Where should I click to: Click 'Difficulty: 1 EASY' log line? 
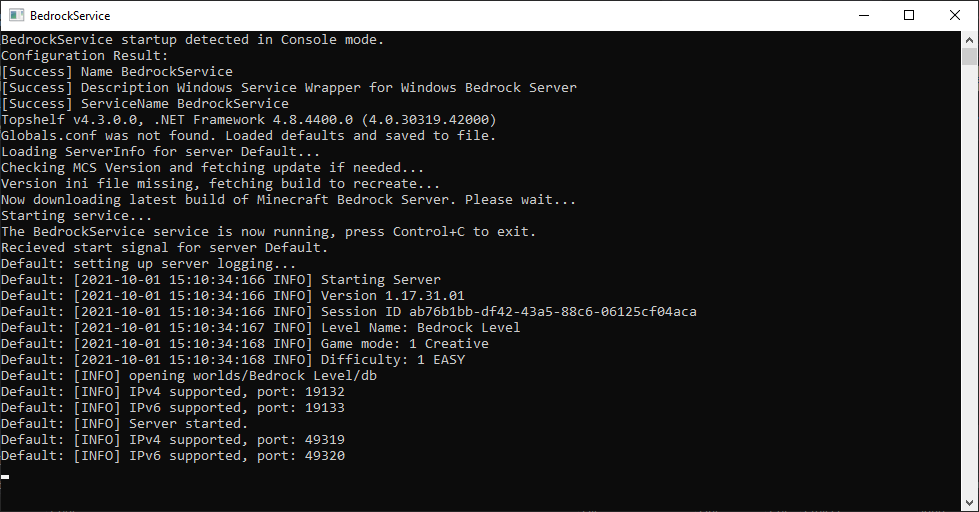[233, 360]
